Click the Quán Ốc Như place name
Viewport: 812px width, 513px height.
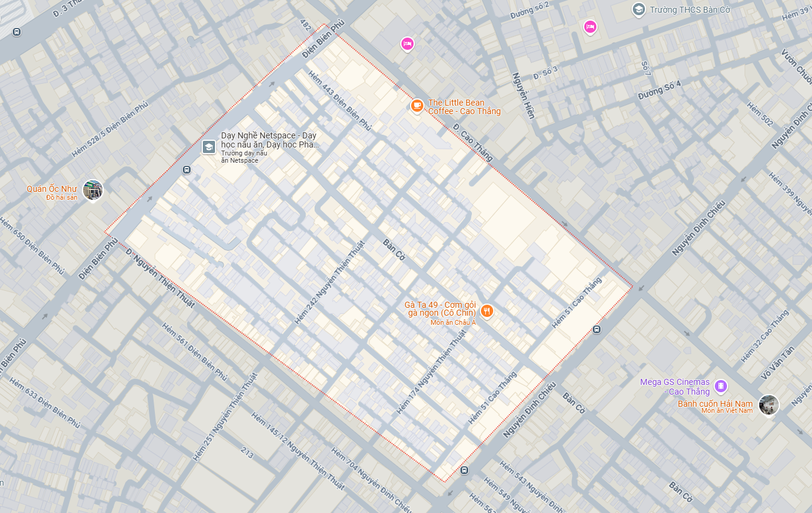coord(52,189)
